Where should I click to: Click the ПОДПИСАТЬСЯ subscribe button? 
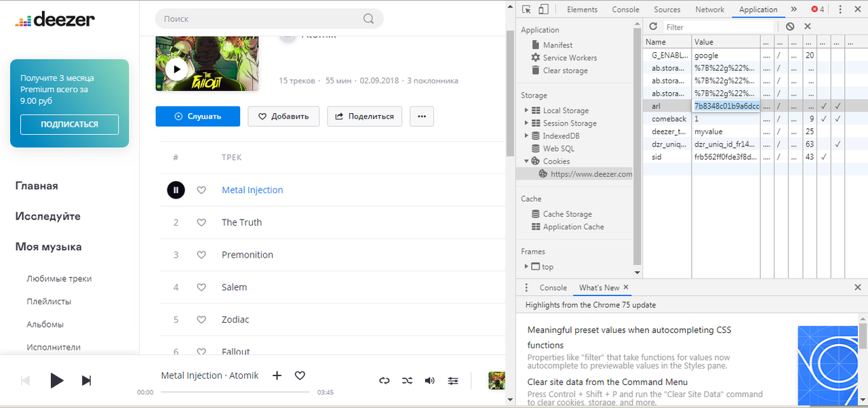coord(69,125)
